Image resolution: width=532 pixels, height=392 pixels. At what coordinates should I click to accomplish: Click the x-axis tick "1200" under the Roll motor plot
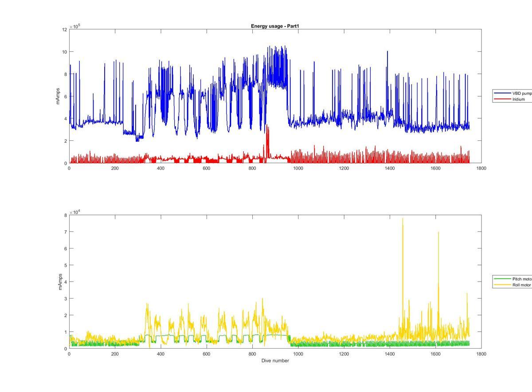point(344,354)
